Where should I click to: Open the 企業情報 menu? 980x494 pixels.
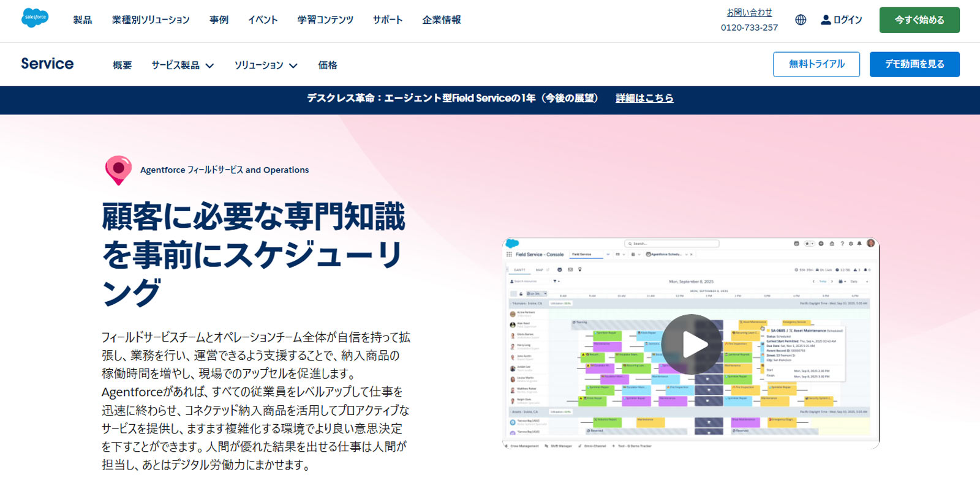click(442, 20)
